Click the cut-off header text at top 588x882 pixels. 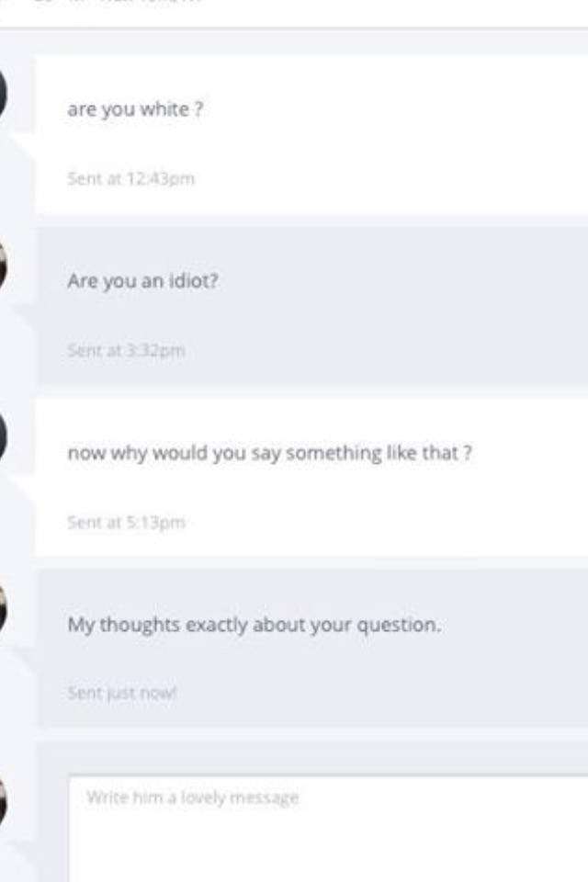(110, 3)
